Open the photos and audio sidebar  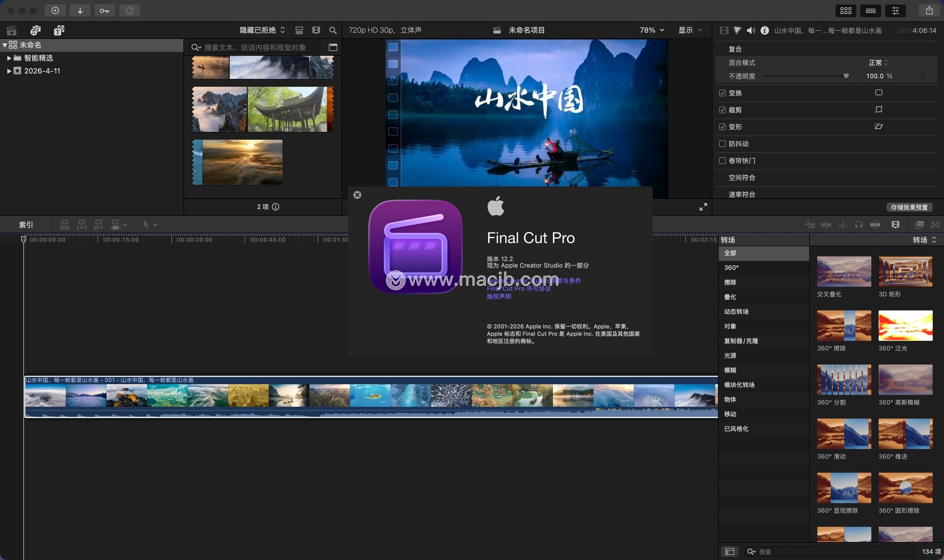click(35, 30)
